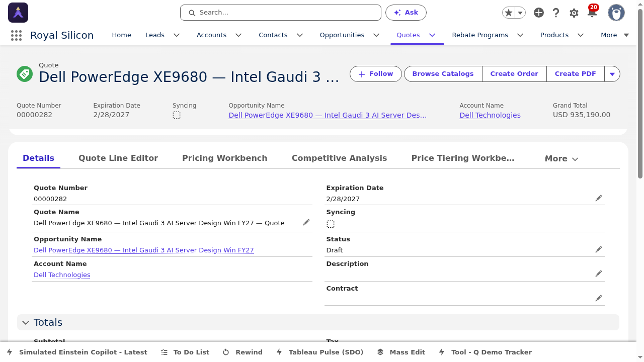The image size is (644, 362).
Task: Expand the Rebate Programs nav dropdown chevron
Action: click(x=520, y=35)
